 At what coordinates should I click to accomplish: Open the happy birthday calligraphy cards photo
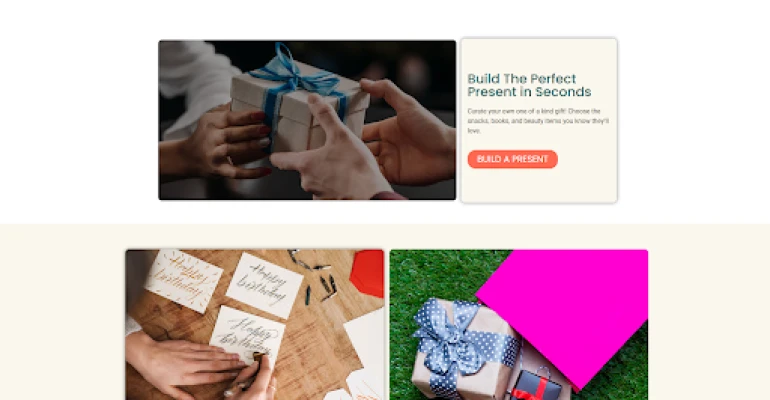254,325
